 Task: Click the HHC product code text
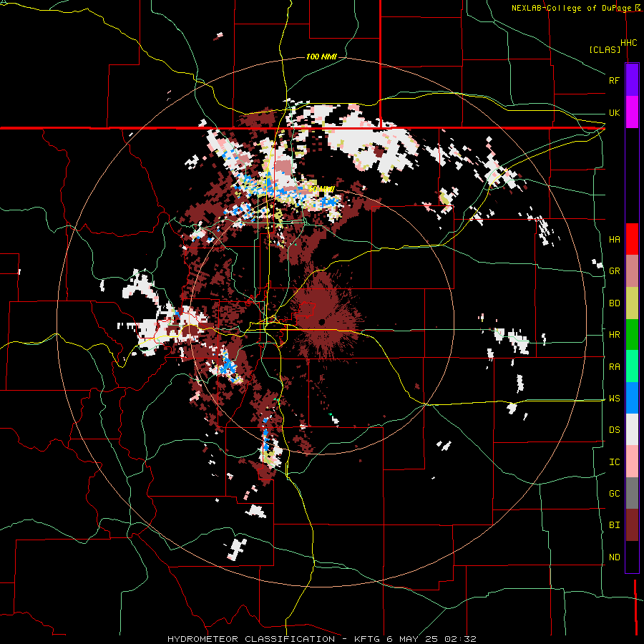pos(628,43)
